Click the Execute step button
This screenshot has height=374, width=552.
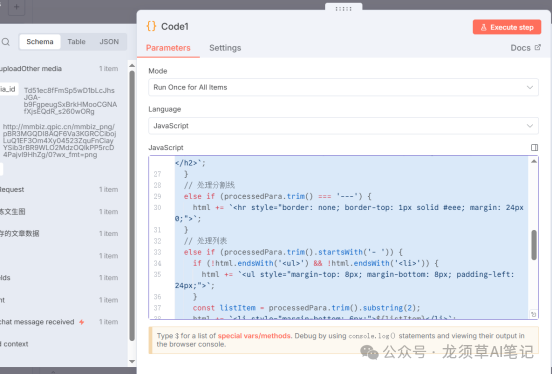pos(507,27)
